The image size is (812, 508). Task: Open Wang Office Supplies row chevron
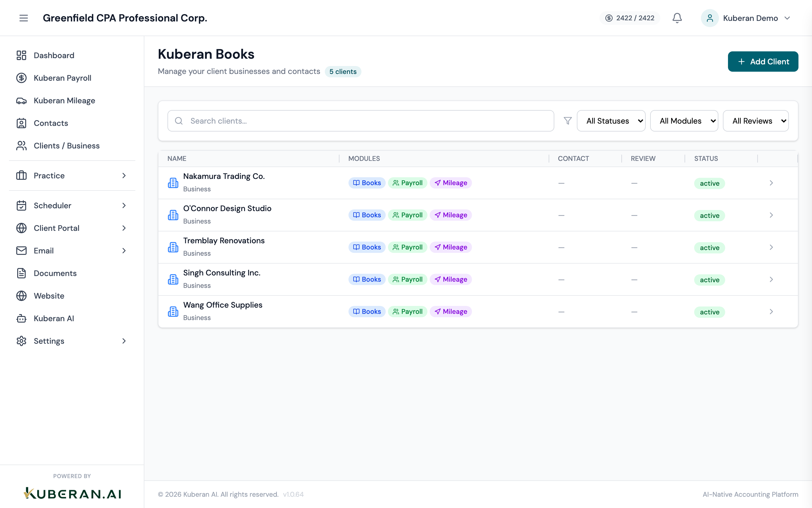pos(771,312)
